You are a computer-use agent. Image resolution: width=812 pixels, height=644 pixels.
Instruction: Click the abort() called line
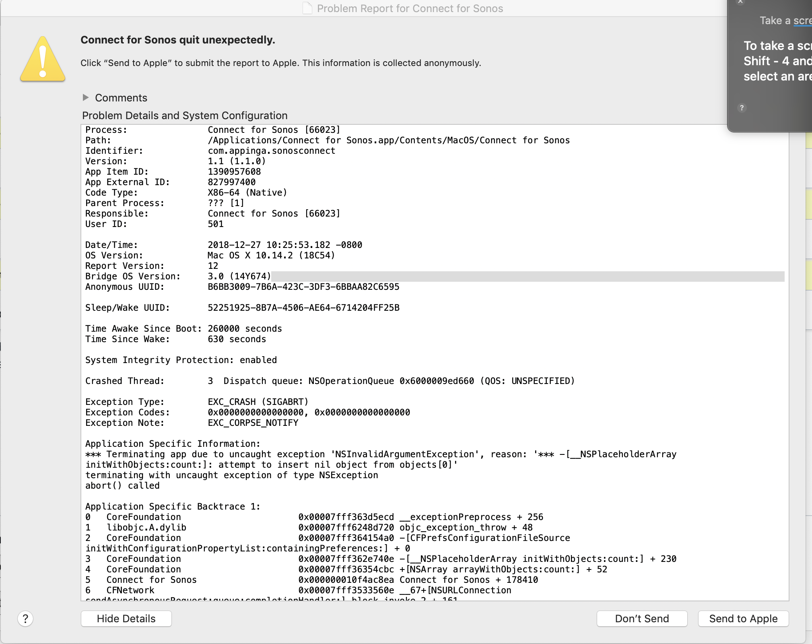[122, 486]
